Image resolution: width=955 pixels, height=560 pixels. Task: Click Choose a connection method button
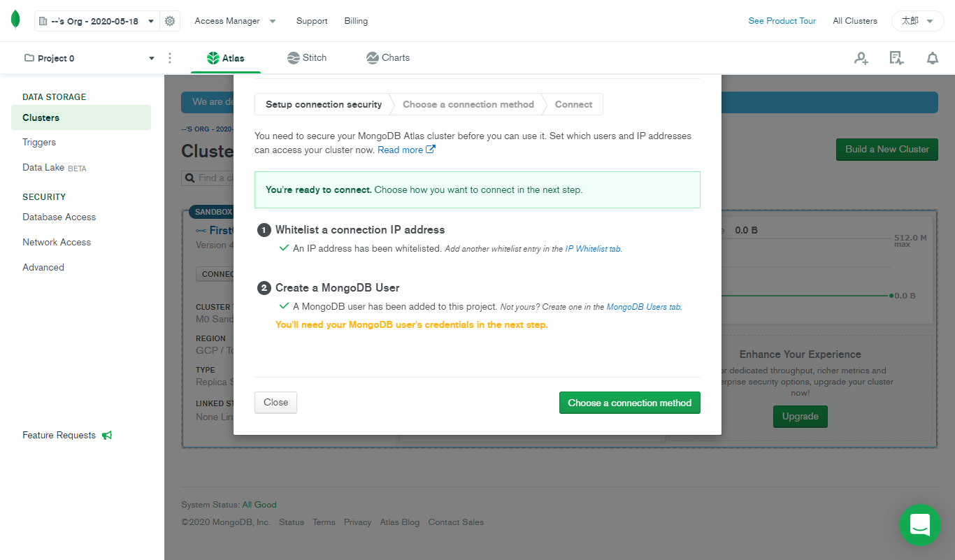tap(630, 403)
